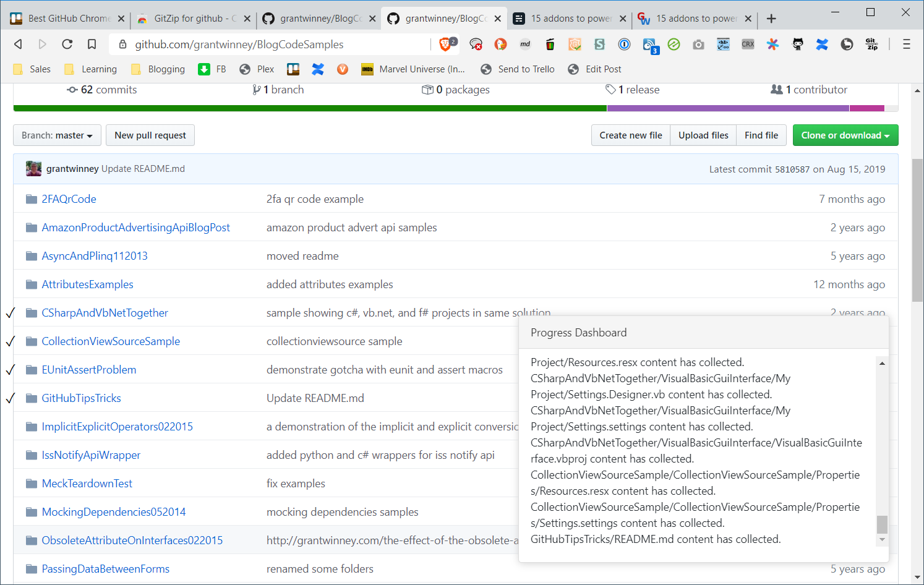Switch to the GitZip for github tab

(188, 19)
